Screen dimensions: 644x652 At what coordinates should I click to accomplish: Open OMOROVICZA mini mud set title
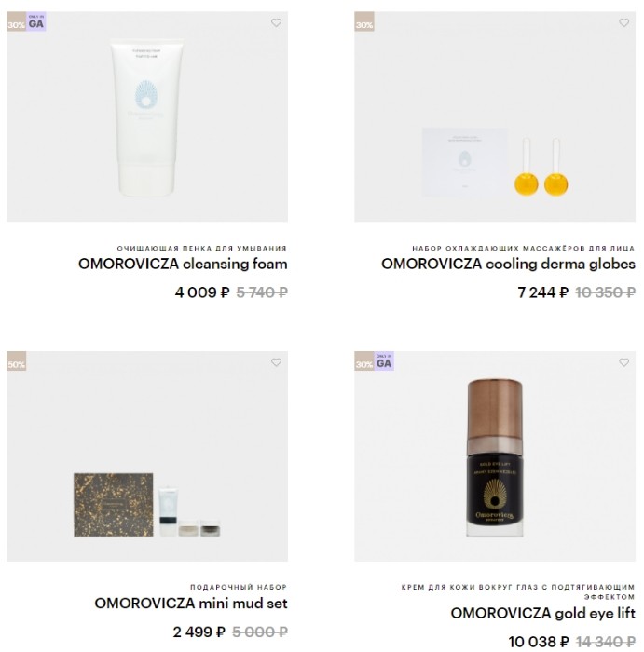191,604
